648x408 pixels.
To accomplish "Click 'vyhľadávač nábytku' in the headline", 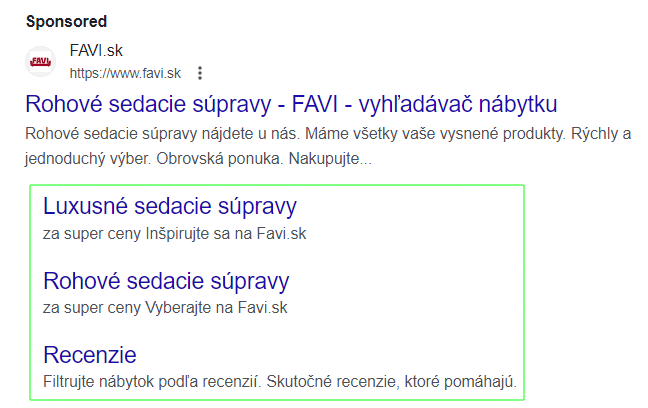I will [458, 104].
